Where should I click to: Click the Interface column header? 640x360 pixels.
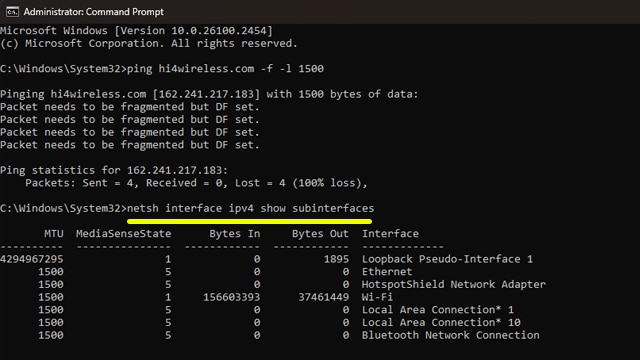click(390, 234)
